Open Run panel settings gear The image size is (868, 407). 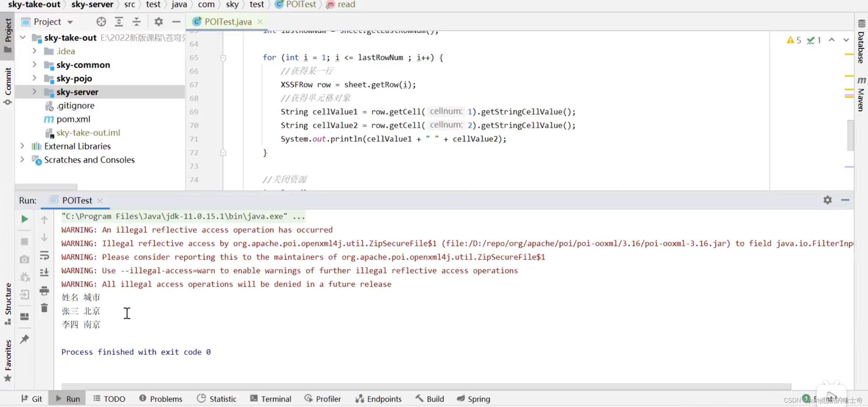coord(827,200)
